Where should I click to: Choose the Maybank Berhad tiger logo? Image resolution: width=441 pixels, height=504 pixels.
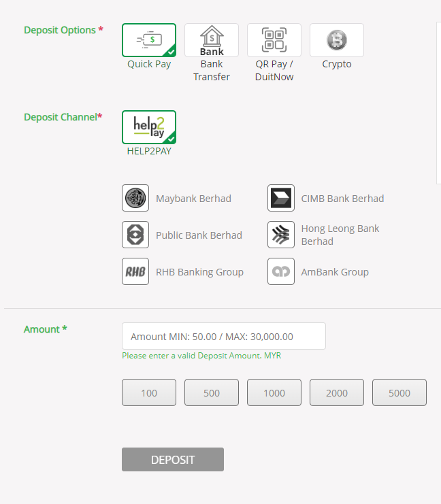[135, 198]
